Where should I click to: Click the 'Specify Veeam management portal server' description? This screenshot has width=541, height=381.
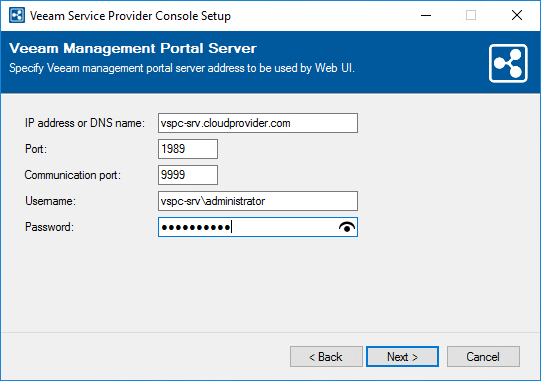pos(182,68)
